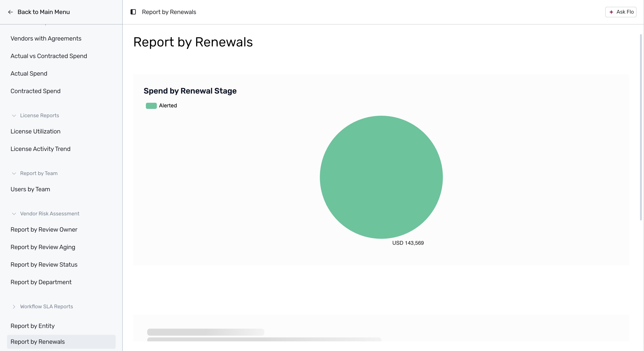Open Ask Flo assistant button

click(x=621, y=12)
